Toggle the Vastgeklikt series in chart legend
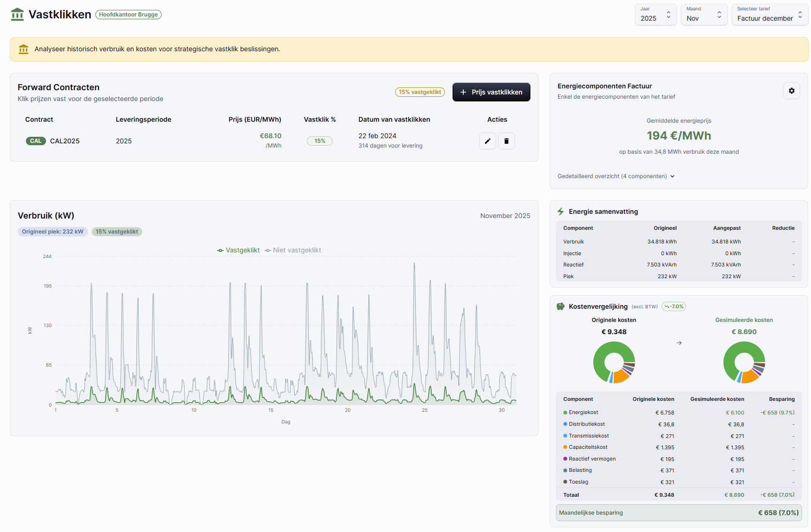The width and height of the screenshot is (811, 532). pyautogui.click(x=238, y=250)
